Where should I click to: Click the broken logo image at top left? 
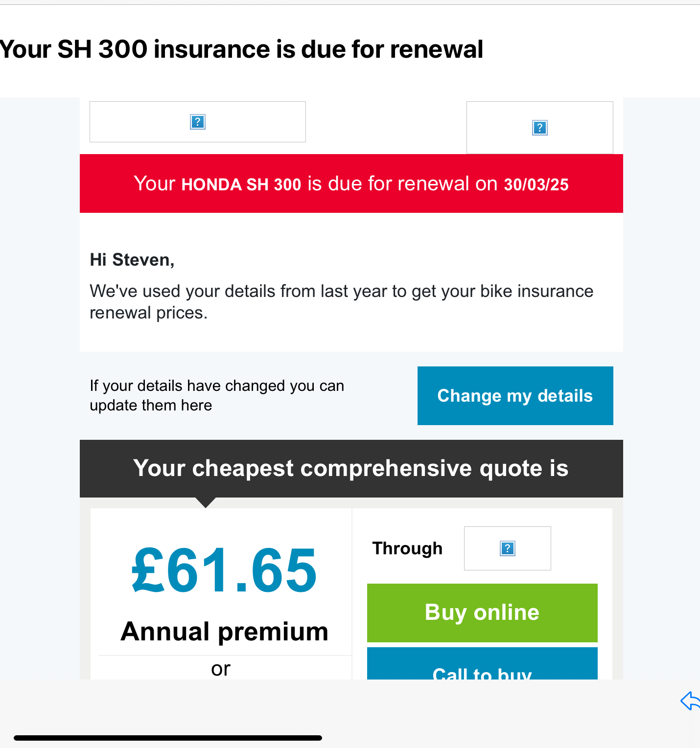(x=198, y=122)
